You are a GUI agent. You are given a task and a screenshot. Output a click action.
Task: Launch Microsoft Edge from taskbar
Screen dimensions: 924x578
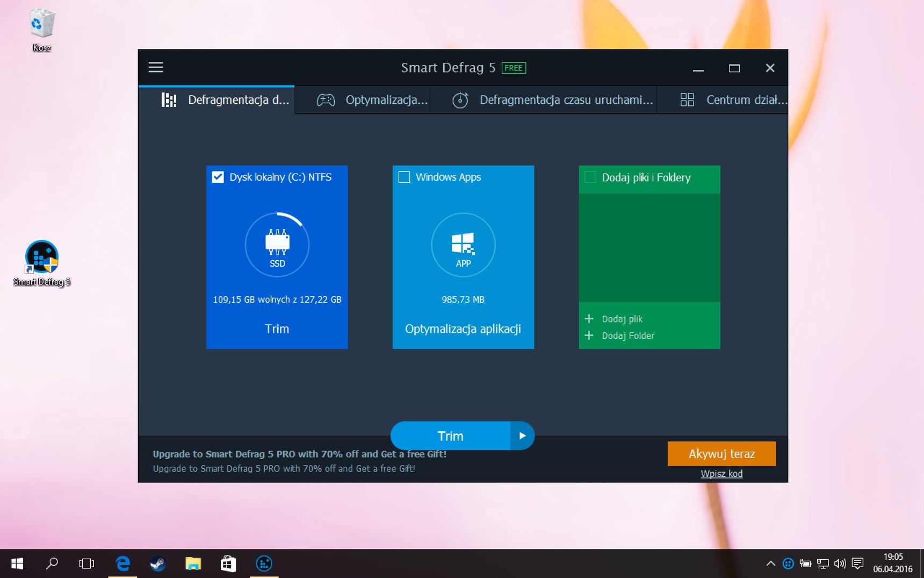[122, 563]
